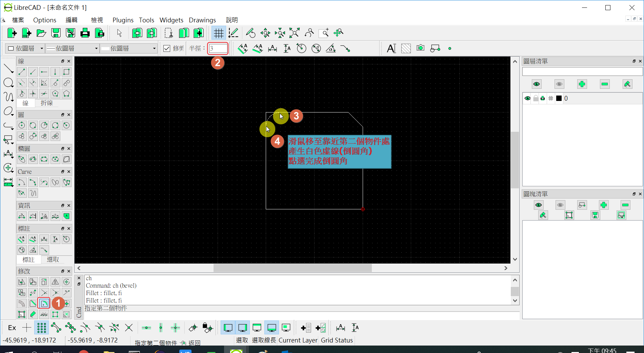Click the Zoom auto icon
The width and height of the screenshot is (644, 353).
(294, 33)
